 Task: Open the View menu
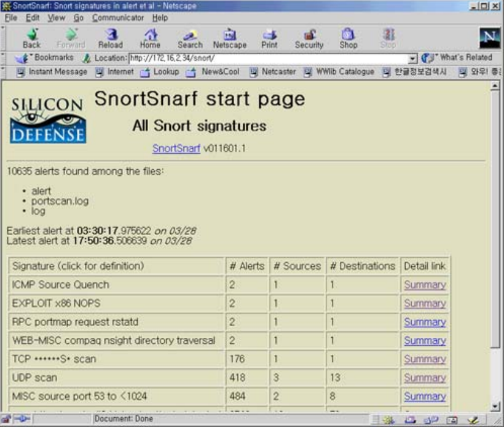57,18
